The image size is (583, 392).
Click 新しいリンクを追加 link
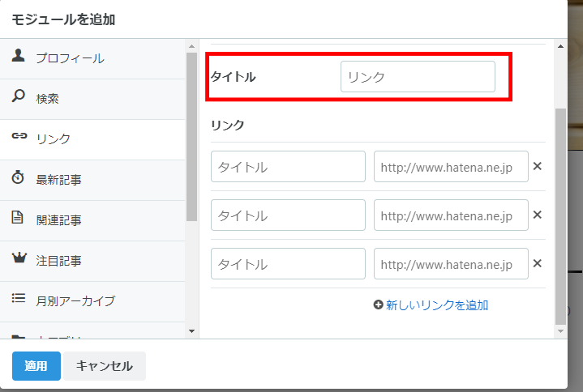click(x=437, y=305)
